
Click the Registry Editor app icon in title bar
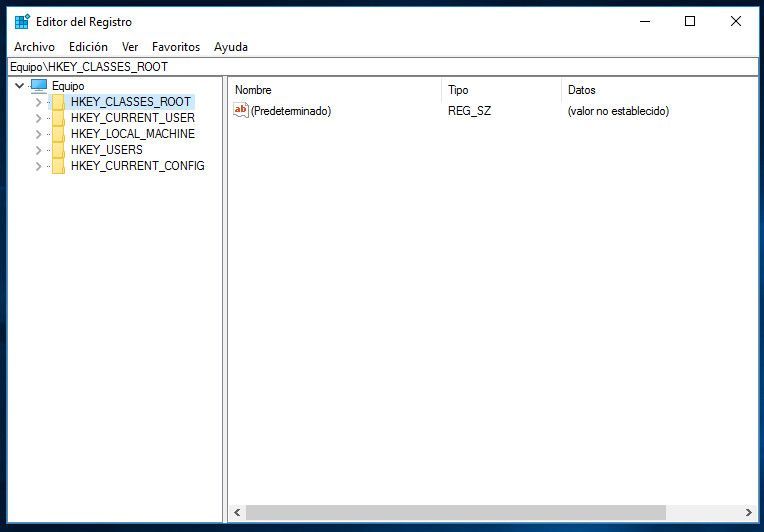pyautogui.click(x=22, y=21)
